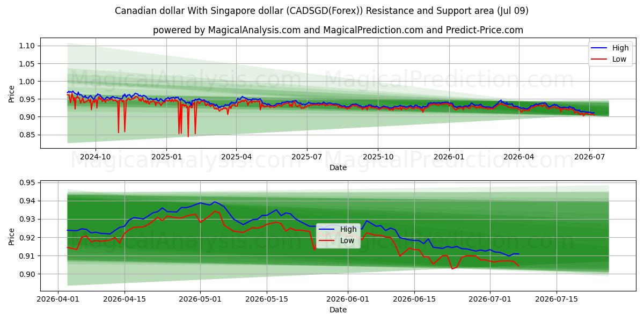Click the 2026-06-15 date tick label
The width and height of the screenshot is (644, 322).
point(414,299)
